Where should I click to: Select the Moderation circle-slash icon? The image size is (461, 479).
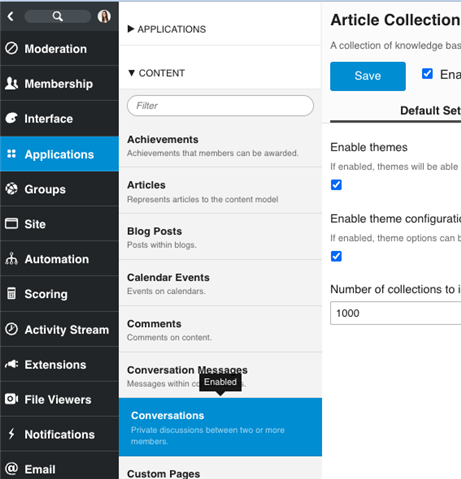click(x=11, y=48)
